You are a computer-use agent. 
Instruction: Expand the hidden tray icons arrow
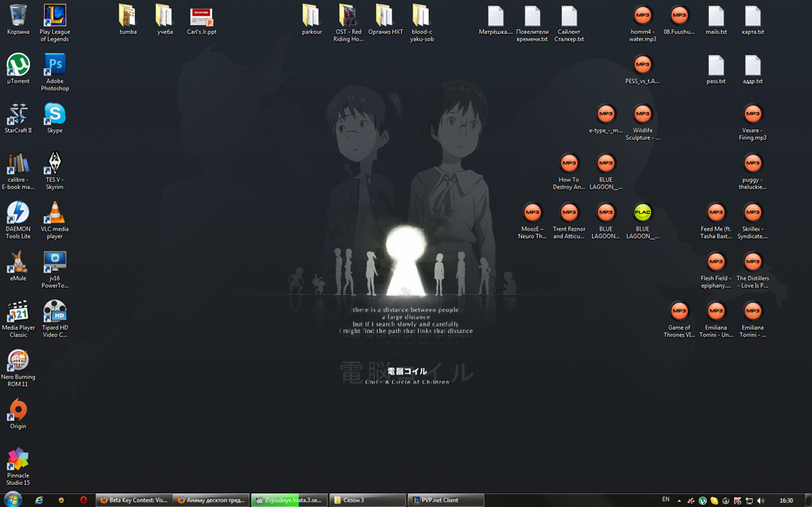point(679,500)
